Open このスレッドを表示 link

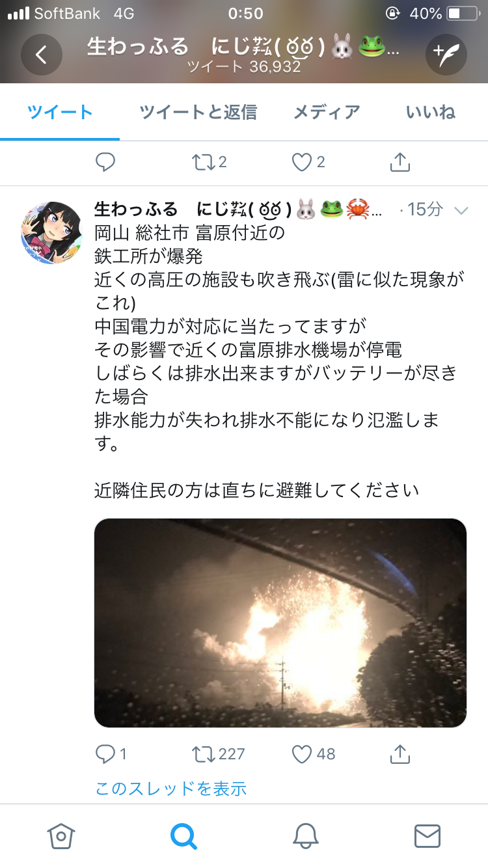click(x=171, y=789)
